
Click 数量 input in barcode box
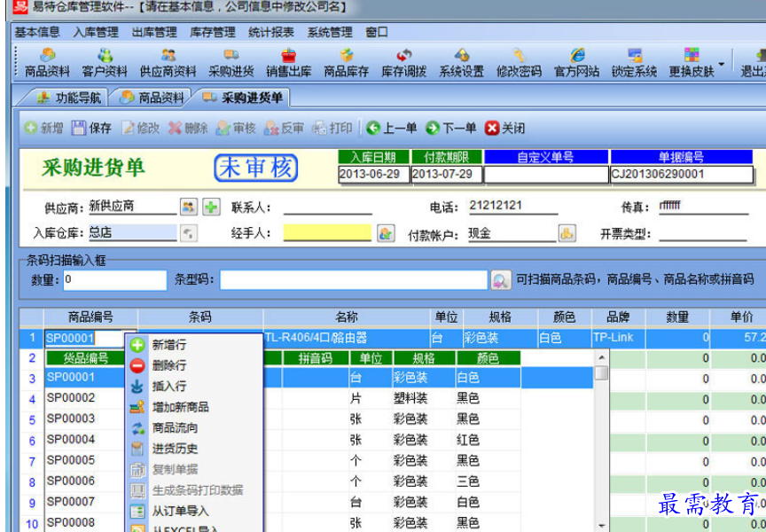[x=115, y=280]
